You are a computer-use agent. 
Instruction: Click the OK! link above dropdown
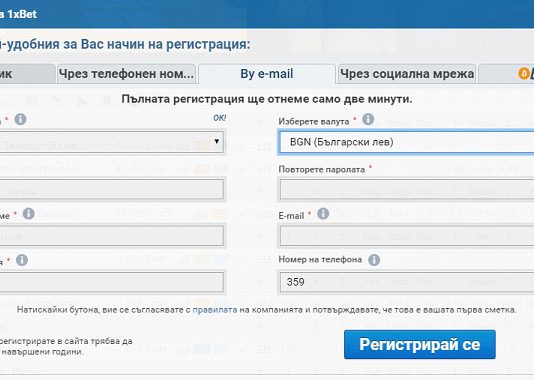tap(219, 118)
